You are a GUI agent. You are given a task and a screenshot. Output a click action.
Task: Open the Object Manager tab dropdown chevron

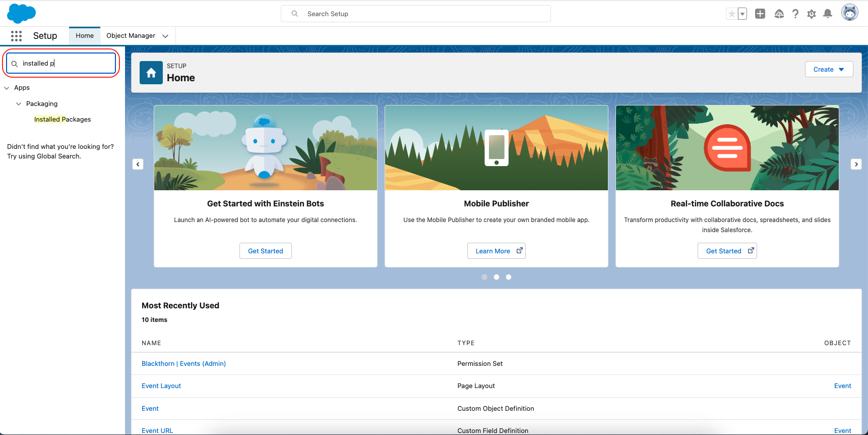tap(165, 36)
